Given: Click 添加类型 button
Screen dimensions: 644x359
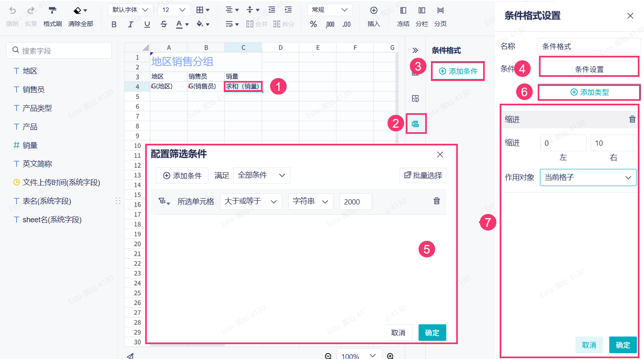Looking at the screenshot, I should coord(589,92).
